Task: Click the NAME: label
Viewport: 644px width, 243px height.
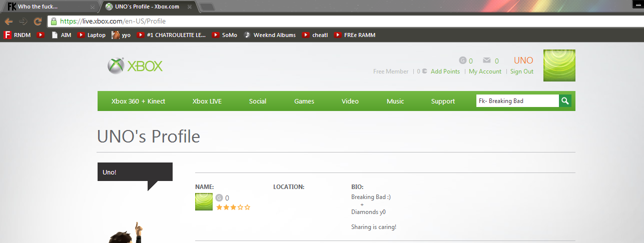Action: point(205,187)
